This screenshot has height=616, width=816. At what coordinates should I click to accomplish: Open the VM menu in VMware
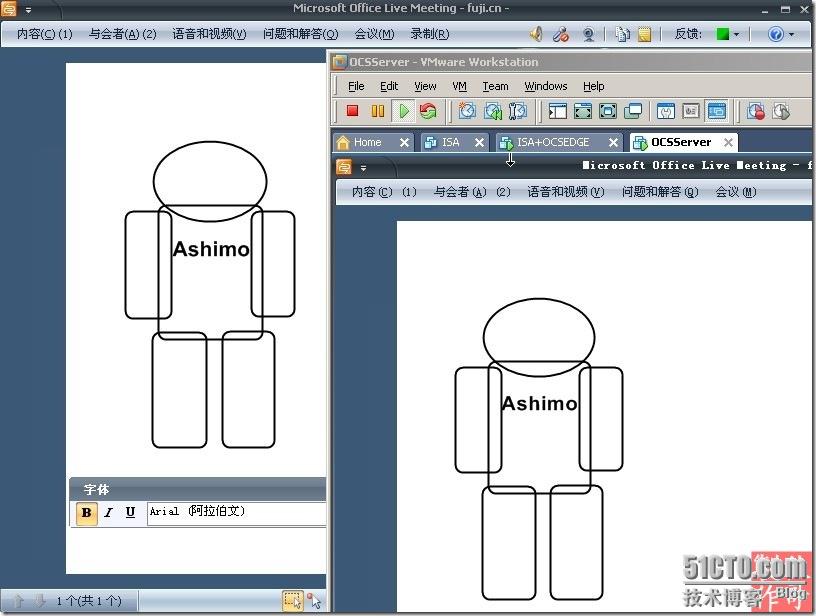459,86
